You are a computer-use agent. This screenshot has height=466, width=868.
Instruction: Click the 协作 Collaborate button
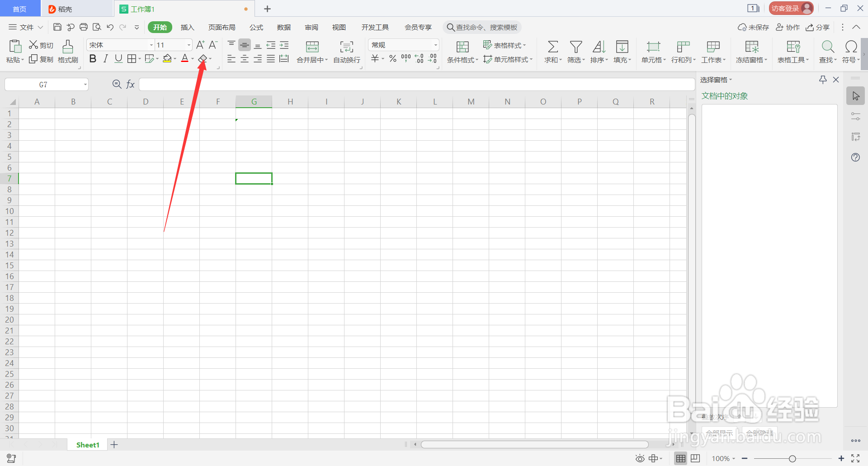point(788,27)
